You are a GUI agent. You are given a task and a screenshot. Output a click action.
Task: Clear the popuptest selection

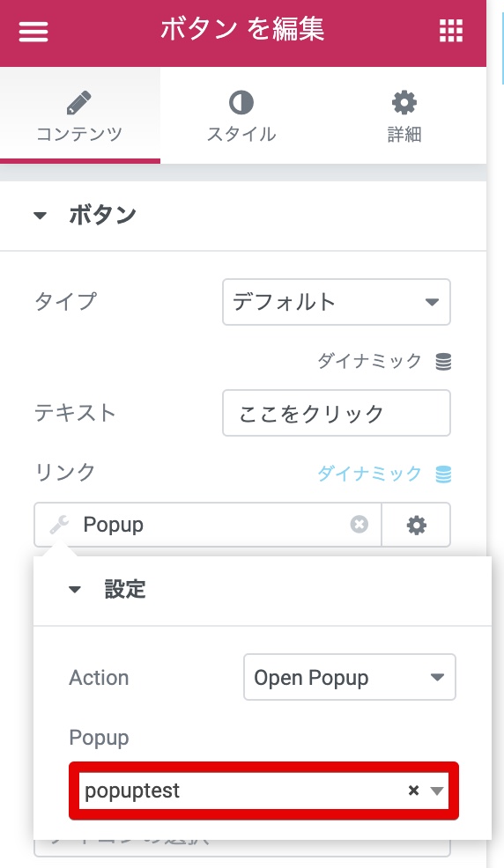point(413,791)
